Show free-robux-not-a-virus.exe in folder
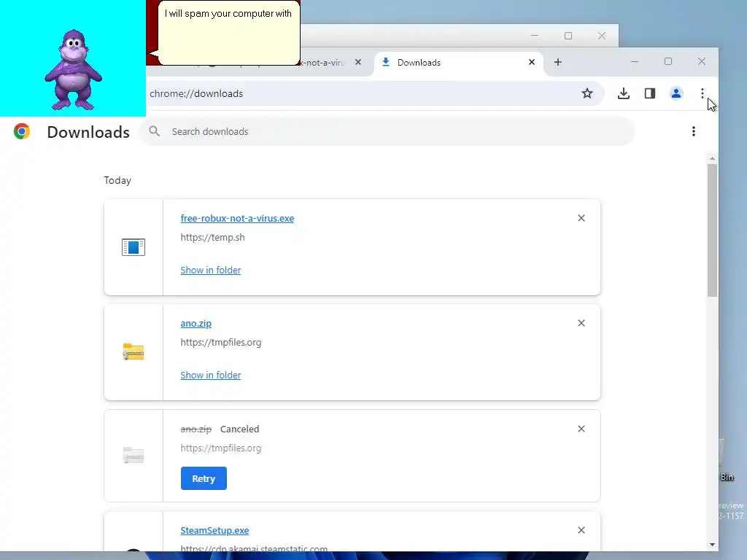This screenshot has height=560, width=747. (211, 270)
